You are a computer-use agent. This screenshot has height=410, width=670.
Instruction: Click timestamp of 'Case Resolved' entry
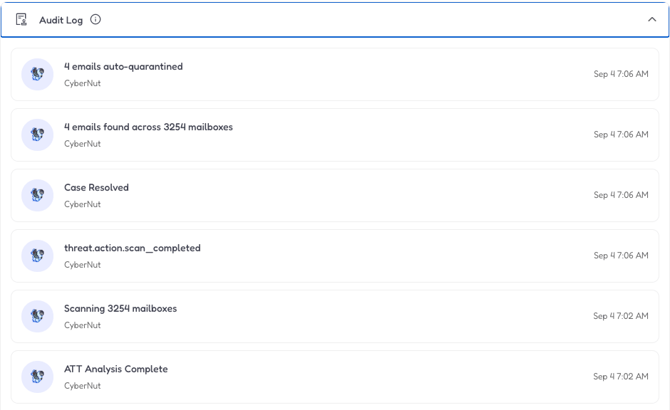[x=620, y=195]
